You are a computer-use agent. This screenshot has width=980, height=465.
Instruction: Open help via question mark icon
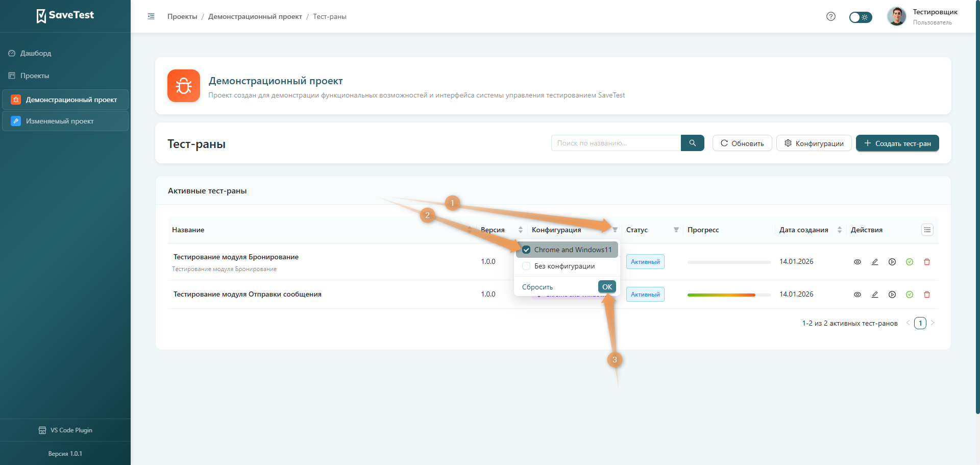pos(830,16)
